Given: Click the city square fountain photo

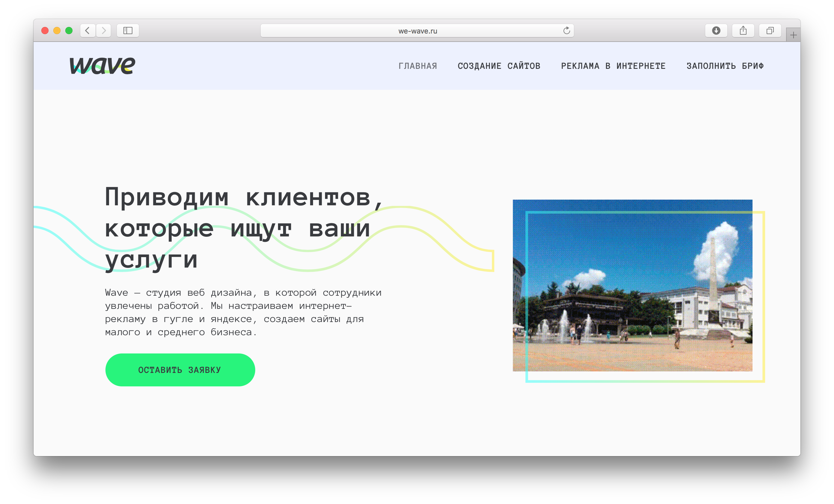Looking at the screenshot, I should [x=632, y=285].
